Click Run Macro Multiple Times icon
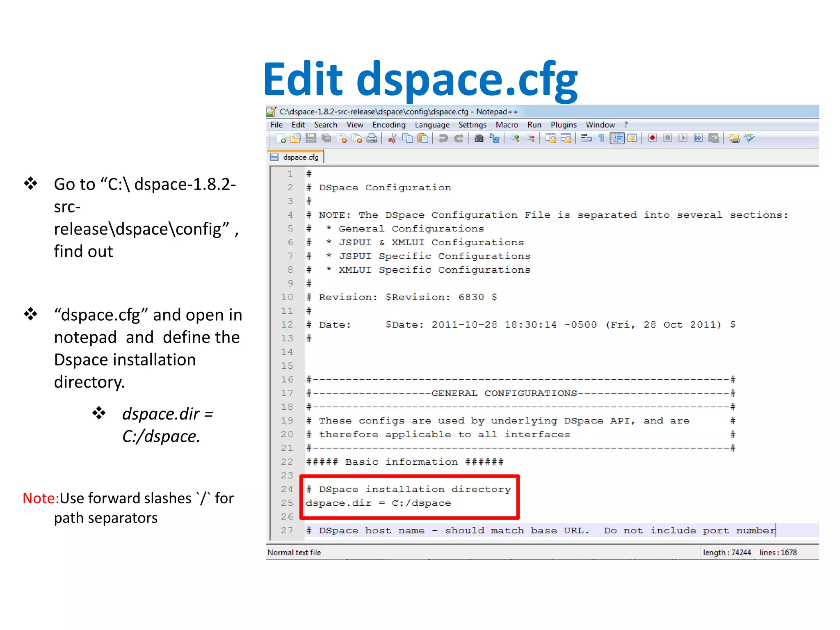The image size is (840, 630). coord(698,138)
